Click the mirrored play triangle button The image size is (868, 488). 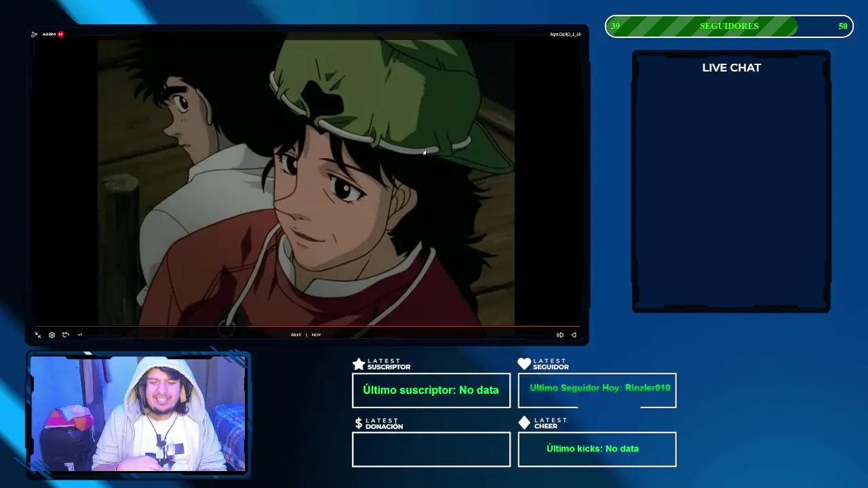[574, 335]
